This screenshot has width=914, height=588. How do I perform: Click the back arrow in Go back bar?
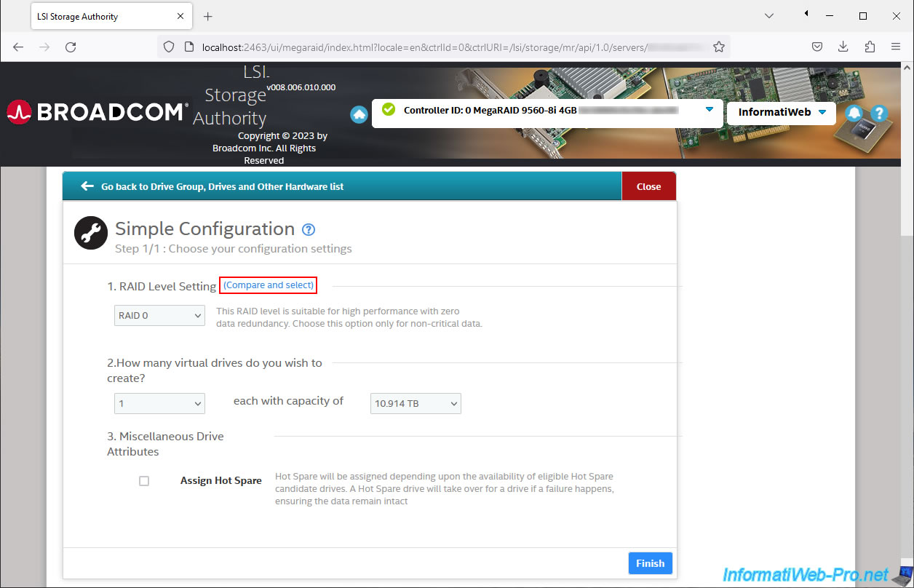pyautogui.click(x=87, y=186)
